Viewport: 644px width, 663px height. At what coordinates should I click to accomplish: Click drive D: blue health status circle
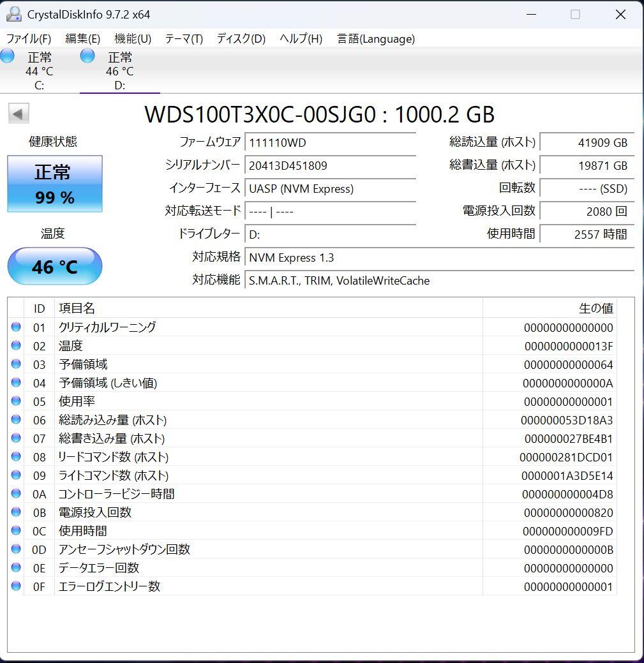[x=87, y=56]
